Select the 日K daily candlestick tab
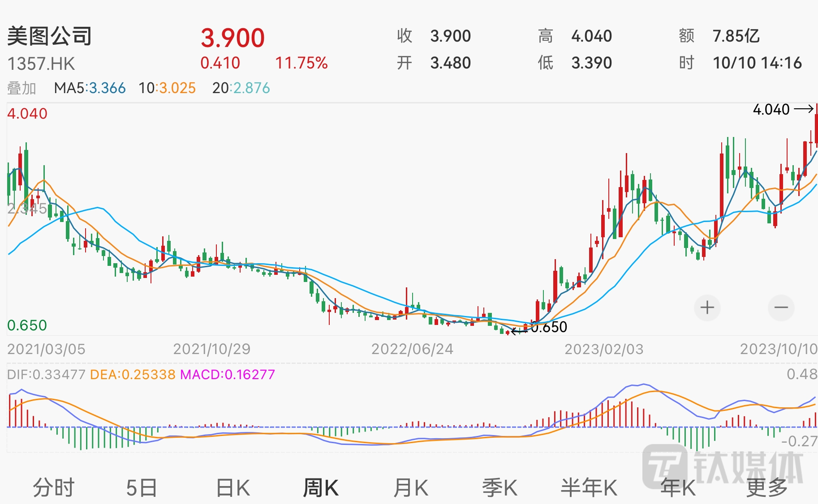The image size is (818, 504). click(x=233, y=487)
